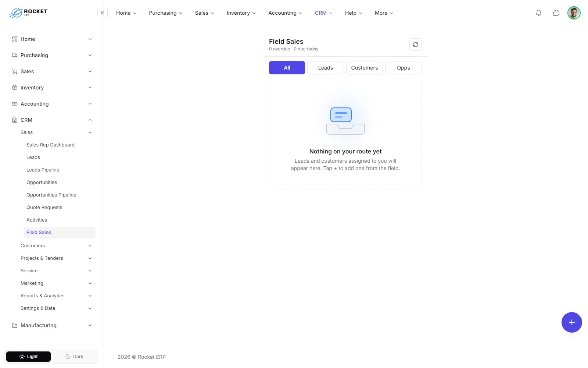Screen dimensions: 588x368
Task: Expand the Marketing submenu in sidebar
Action: click(56, 283)
